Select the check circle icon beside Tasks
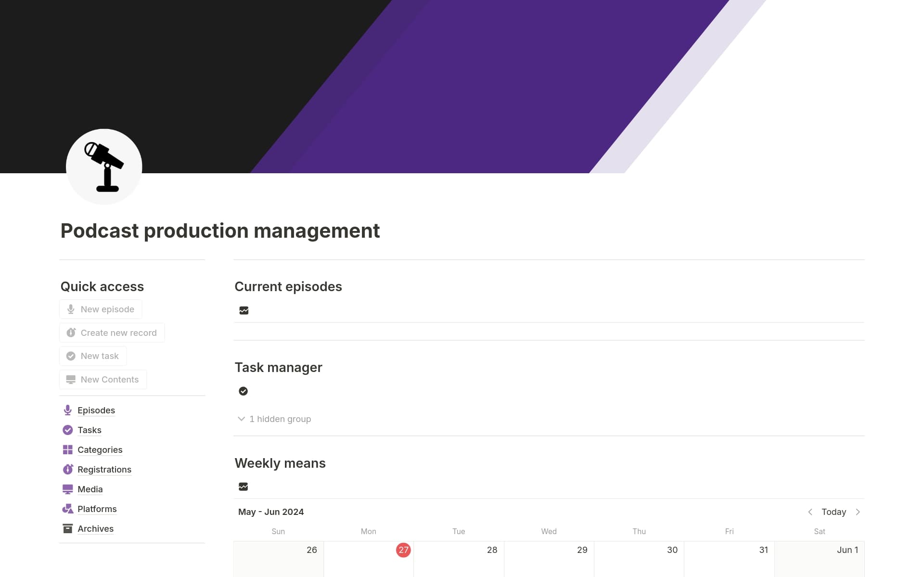 coord(67,430)
